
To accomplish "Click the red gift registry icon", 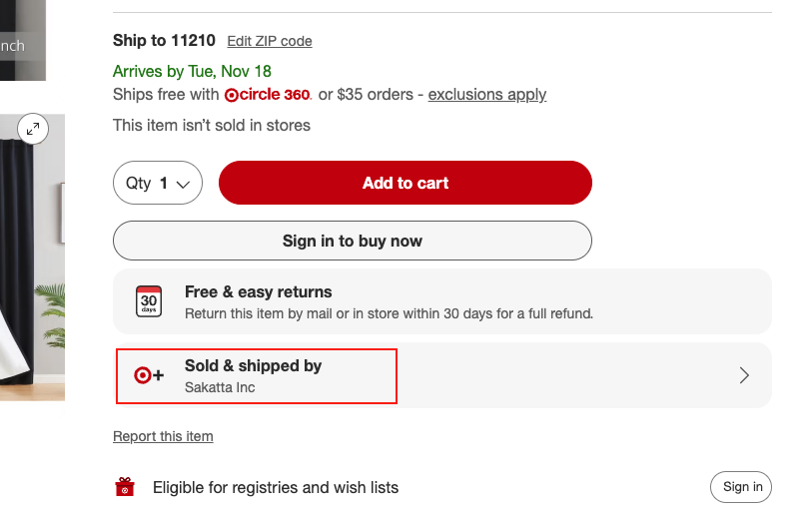I will click(x=125, y=487).
